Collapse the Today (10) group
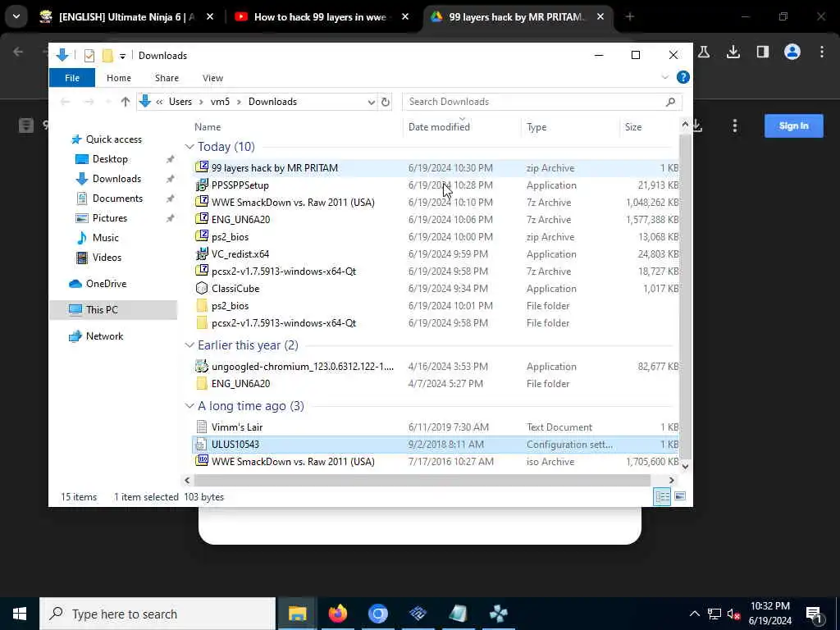 [189, 147]
